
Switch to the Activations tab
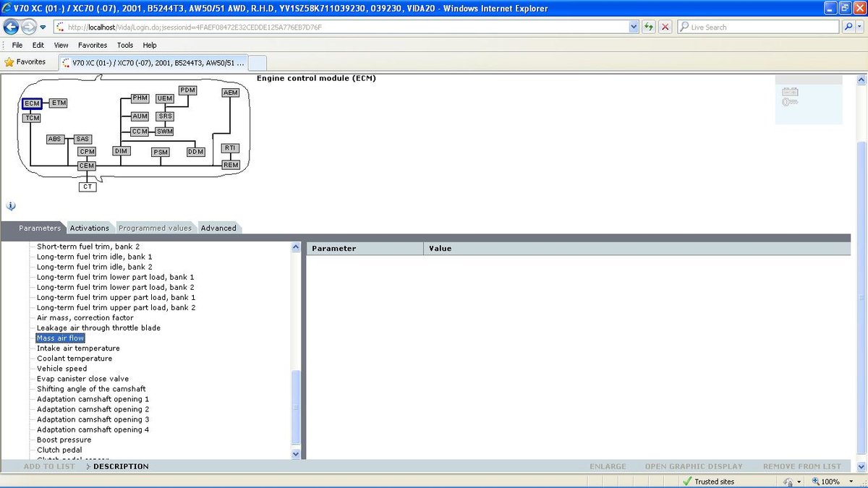(x=89, y=228)
